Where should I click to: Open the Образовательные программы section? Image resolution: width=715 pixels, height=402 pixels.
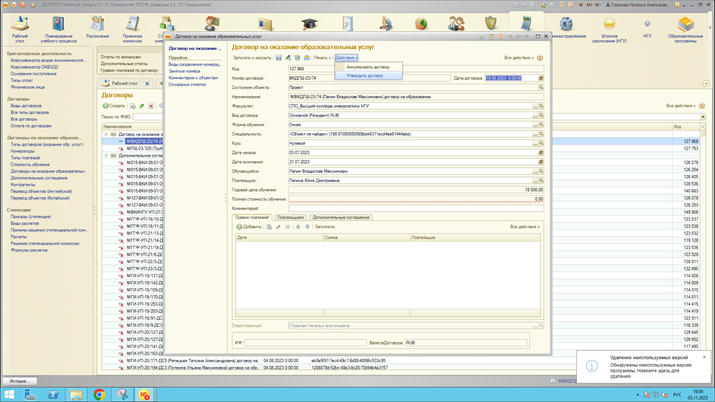click(685, 26)
